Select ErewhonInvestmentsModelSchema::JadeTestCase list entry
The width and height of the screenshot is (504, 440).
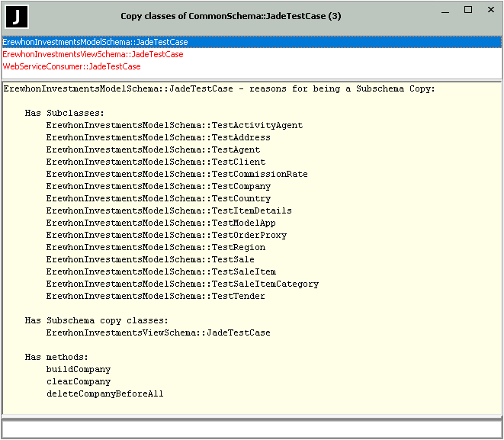click(95, 43)
